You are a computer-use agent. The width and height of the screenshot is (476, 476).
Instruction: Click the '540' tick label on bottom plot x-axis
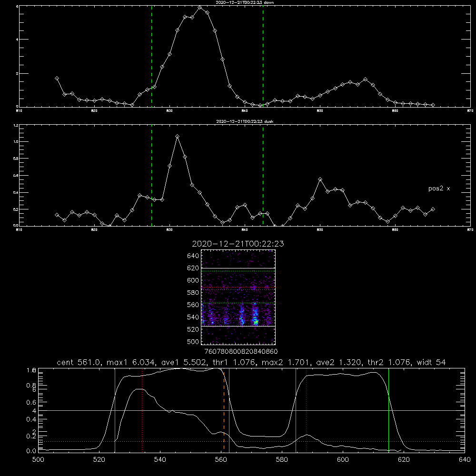coord(160,460)
